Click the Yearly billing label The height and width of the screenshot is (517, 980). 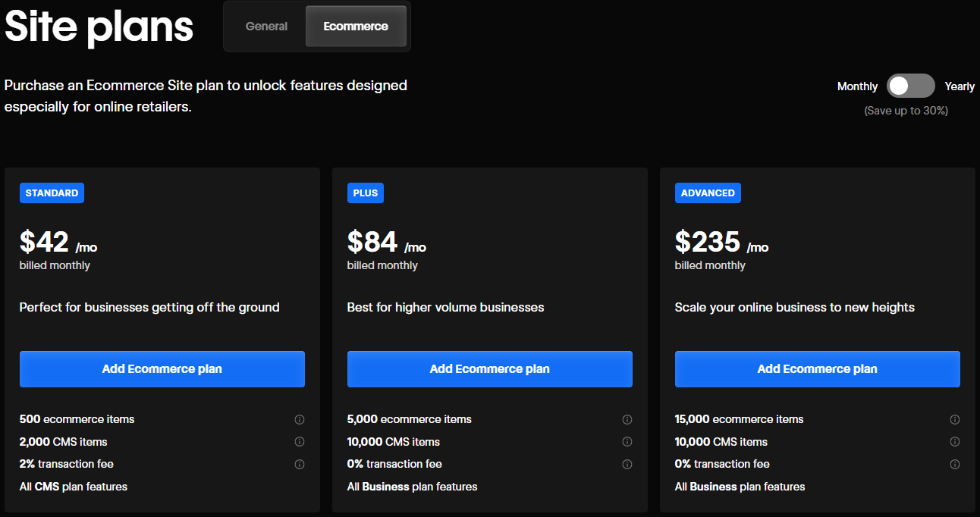tap(960, 86)
